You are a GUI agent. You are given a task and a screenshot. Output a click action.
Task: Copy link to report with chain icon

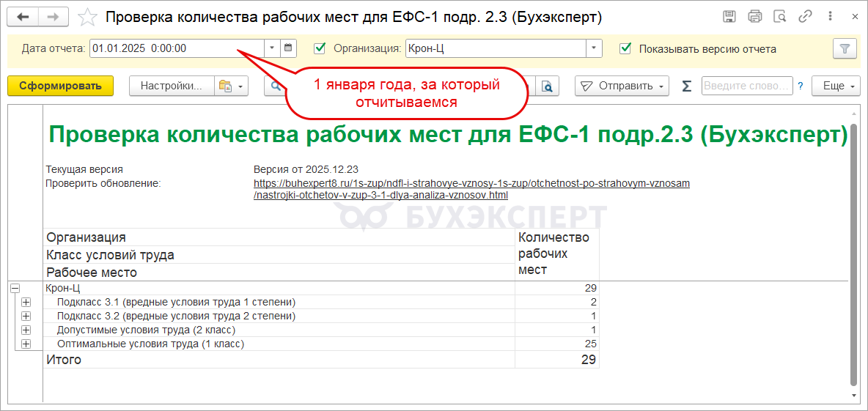coord(805,17)
